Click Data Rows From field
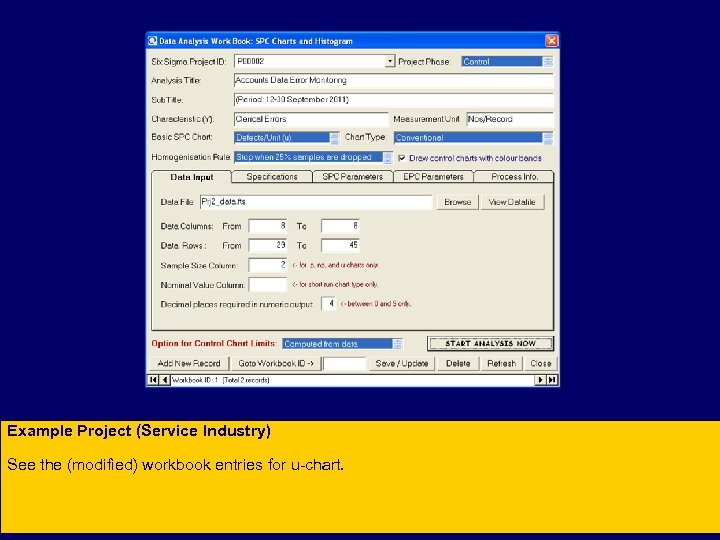The image size is (720, 540). point(268,245)
